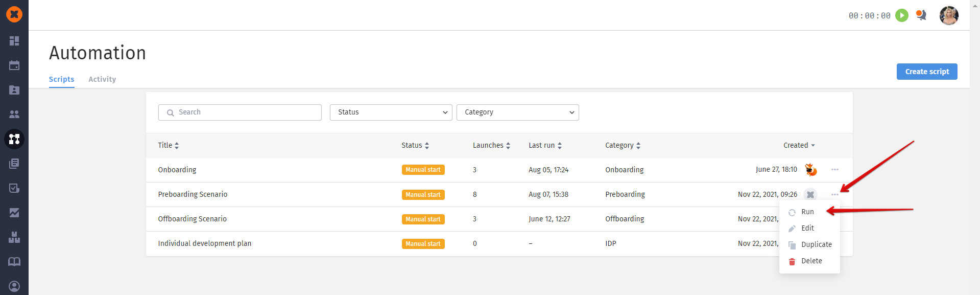Screen dimensions: 980x295
Task: Click the Create script button
Action: pyautogui.click(x=927, y=72)
